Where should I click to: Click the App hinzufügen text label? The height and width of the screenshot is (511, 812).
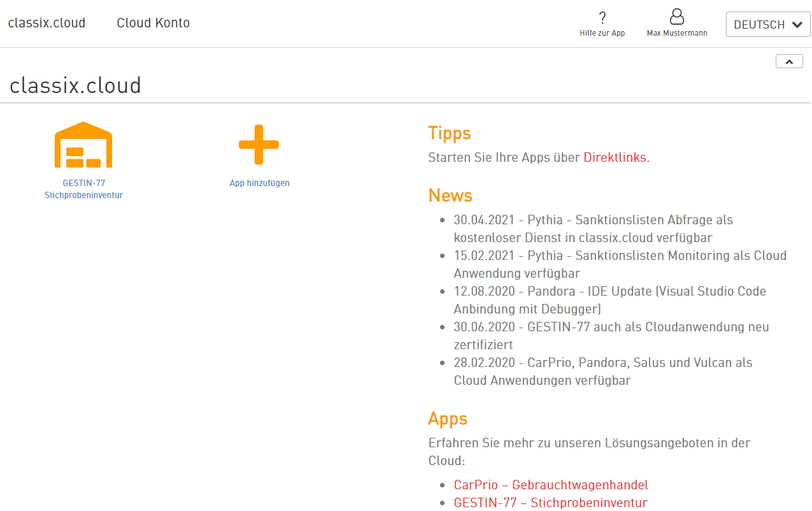tap(259, 183)
